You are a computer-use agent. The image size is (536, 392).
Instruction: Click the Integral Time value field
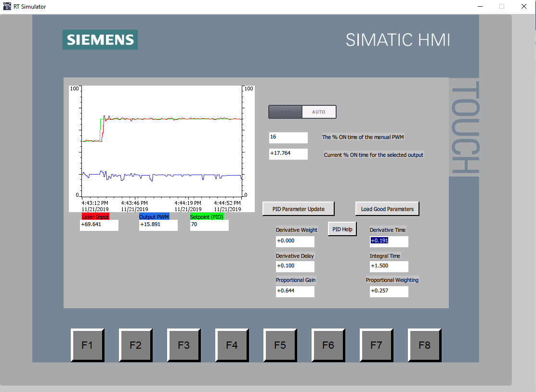click(389, 266)
